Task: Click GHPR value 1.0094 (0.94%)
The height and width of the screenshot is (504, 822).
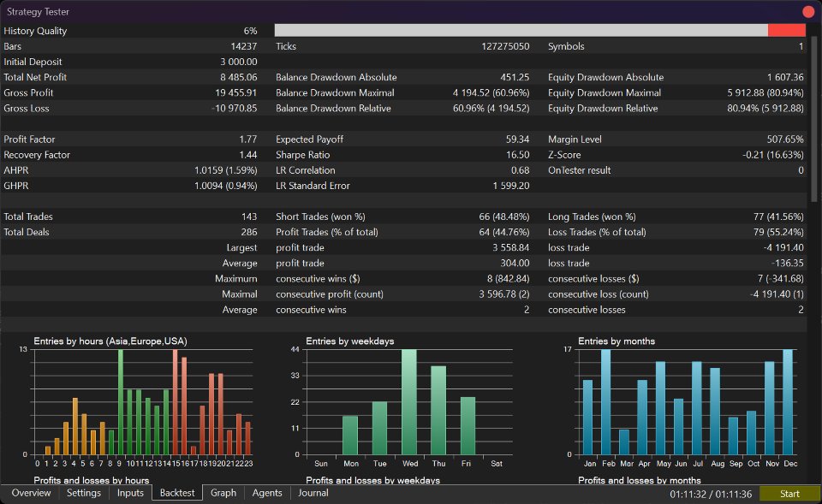Action: click(226, 186)
